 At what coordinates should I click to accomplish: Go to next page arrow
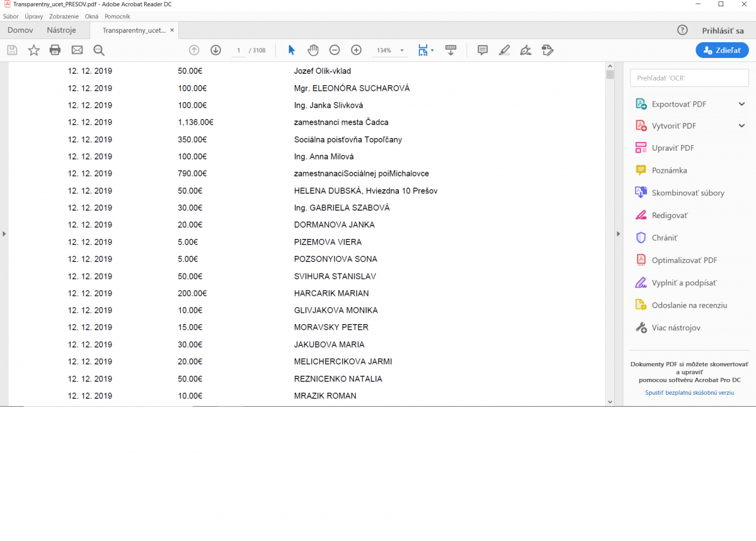click(x=215, y=50)
